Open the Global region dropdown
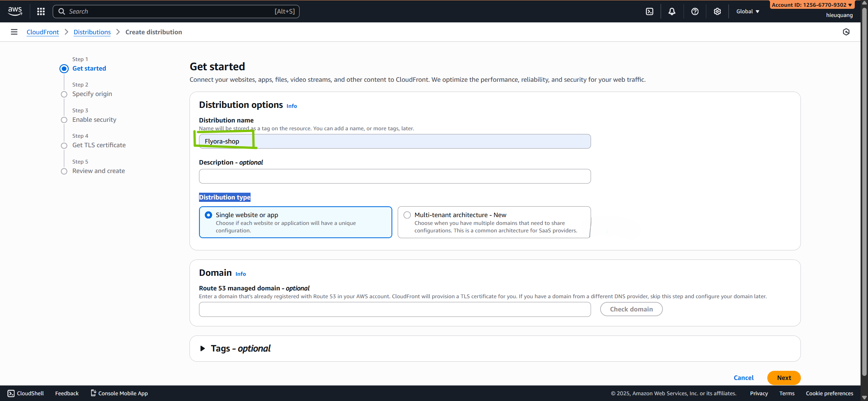The height and width of the screenshot is (401, 868). pos(747,12)
